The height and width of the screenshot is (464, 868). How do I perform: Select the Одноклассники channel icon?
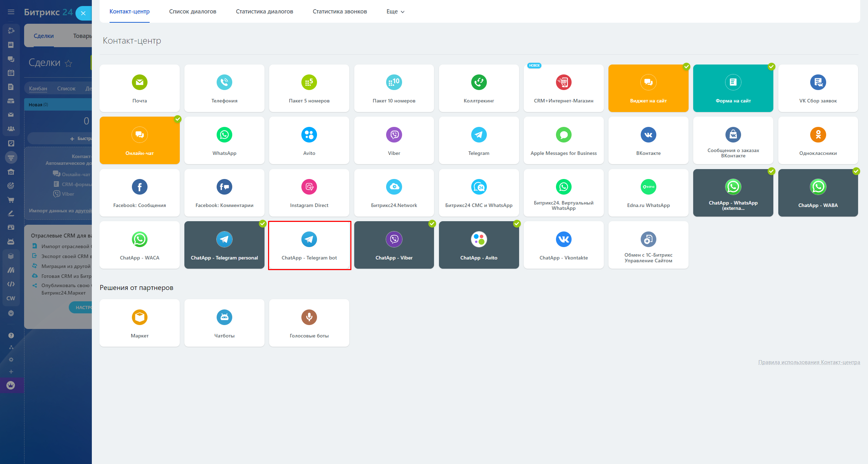coord(818,135)
